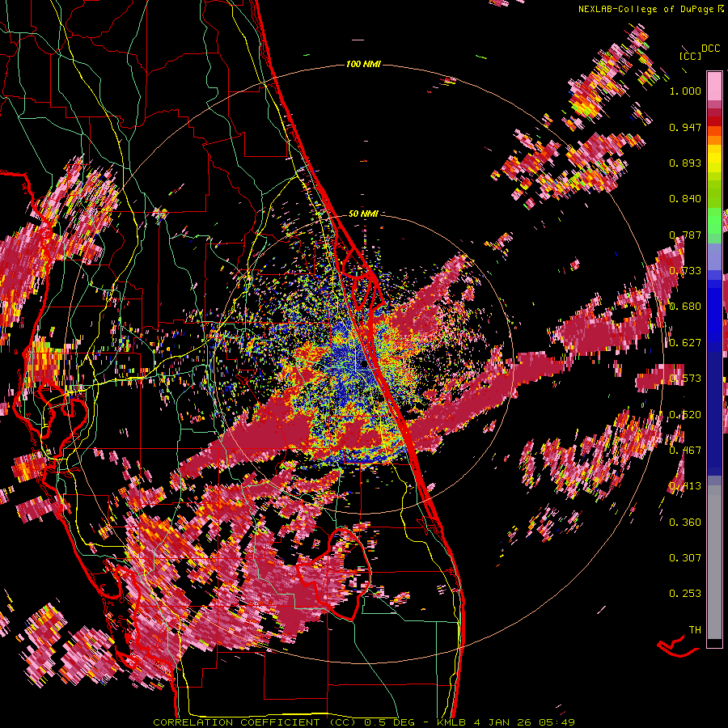Click the 0.360 color scale value
The height and width of the screenshot is (728, 728).
point(685,523)
